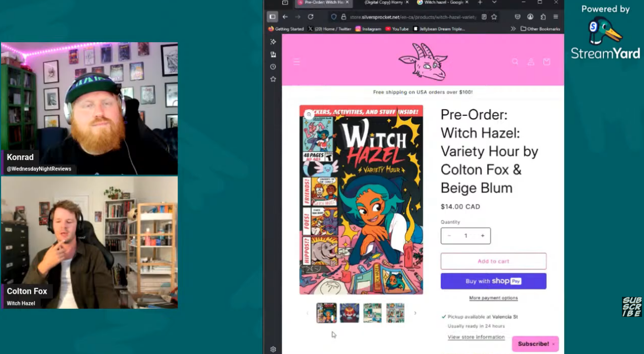The image size is (644, 354).
Task: Select the first Witch Hazel cover thumbnail
Action: click(327, 313)
